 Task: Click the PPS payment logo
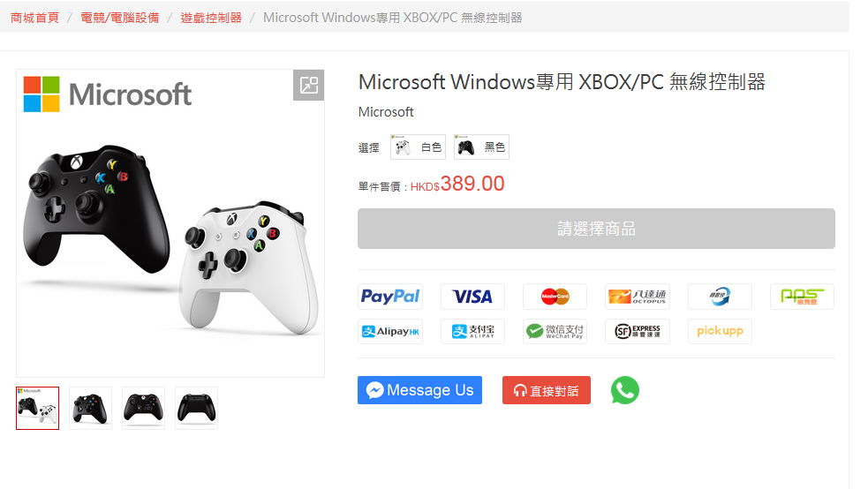pos(802,297)
